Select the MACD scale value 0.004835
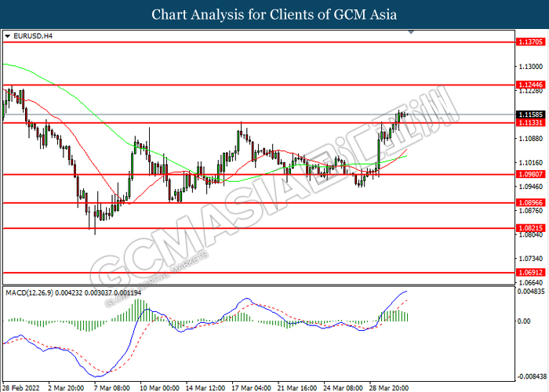This screenshot has width=549, height=392. [531, 291]
